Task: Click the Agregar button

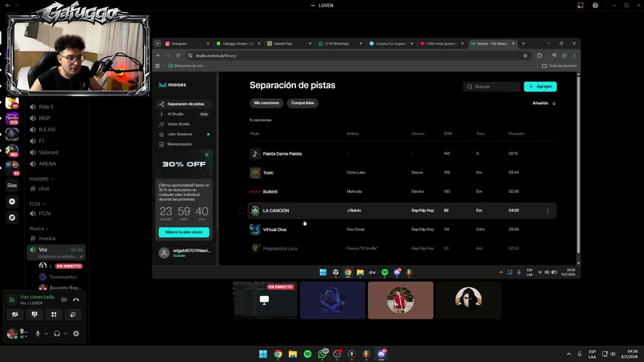Action: point(540,86)
